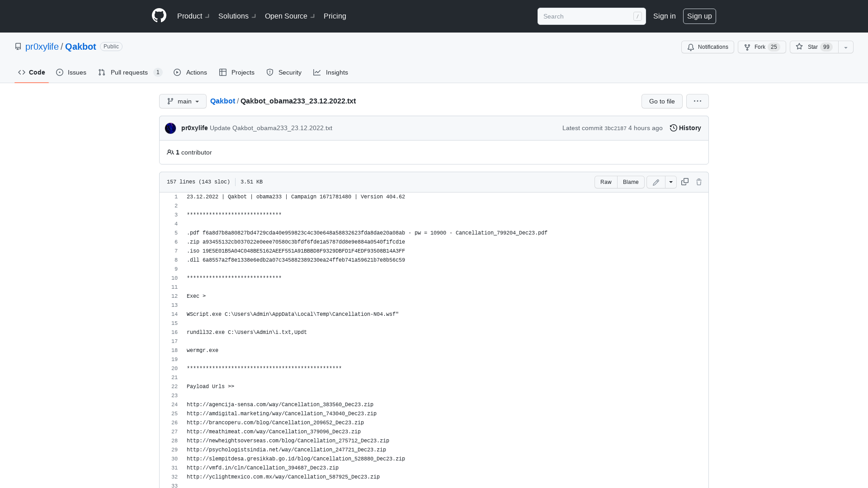Viewport: 868px width, 488px height.
Task: Click the 'Payload Urls >>' line
Action: [211, 387]
